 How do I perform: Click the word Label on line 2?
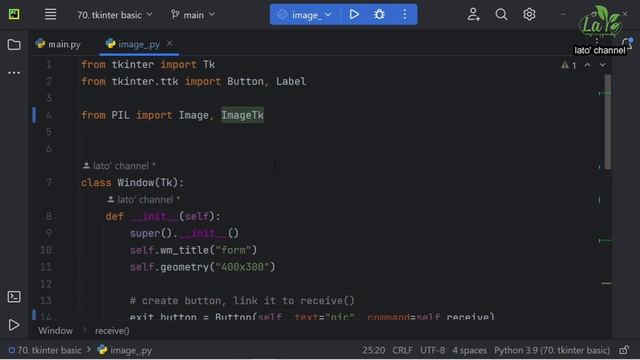coord(291,81)
